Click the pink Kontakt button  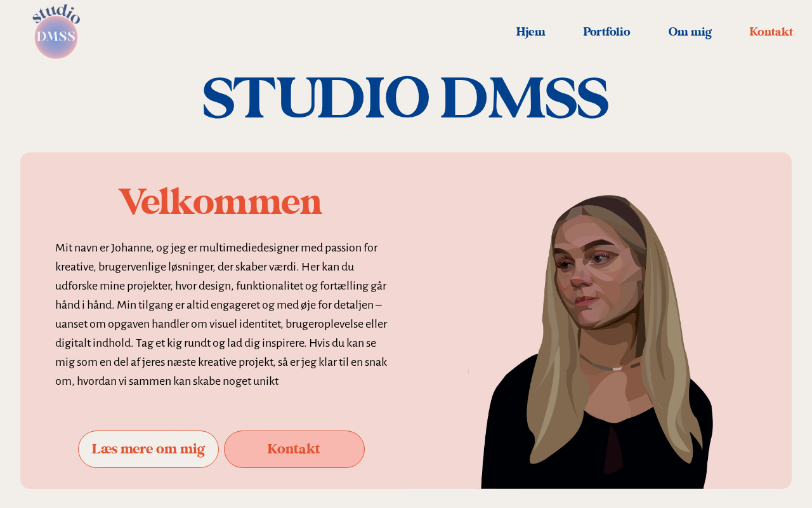294,449
